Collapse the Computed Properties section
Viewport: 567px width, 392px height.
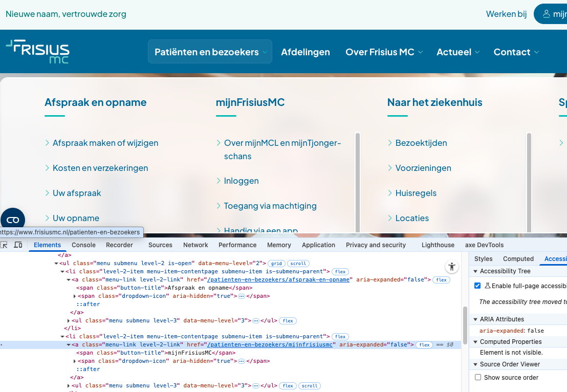(475, 342)
